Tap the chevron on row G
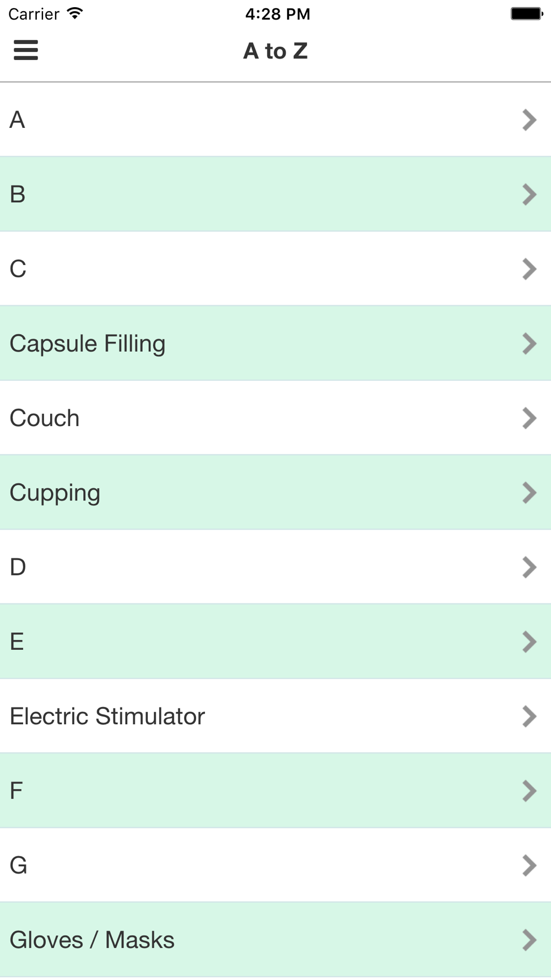The height and width of the screenshot is (980, 551). 529,865
